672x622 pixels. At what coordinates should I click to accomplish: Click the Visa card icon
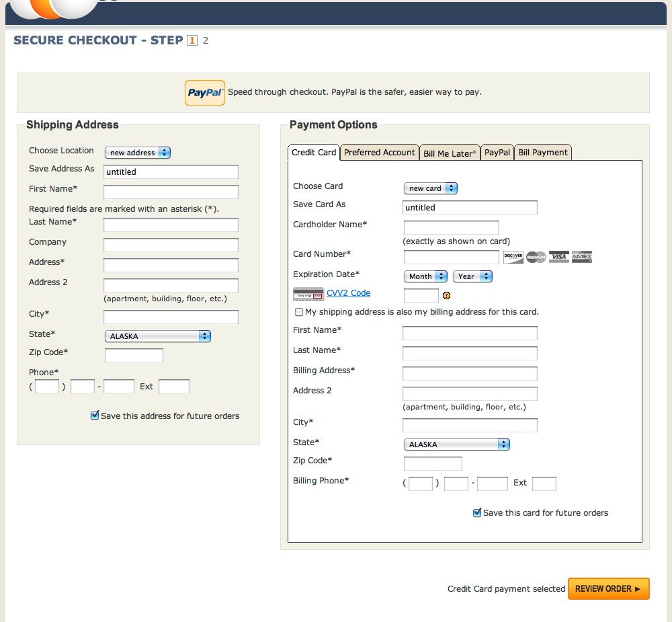click(558, 256)
